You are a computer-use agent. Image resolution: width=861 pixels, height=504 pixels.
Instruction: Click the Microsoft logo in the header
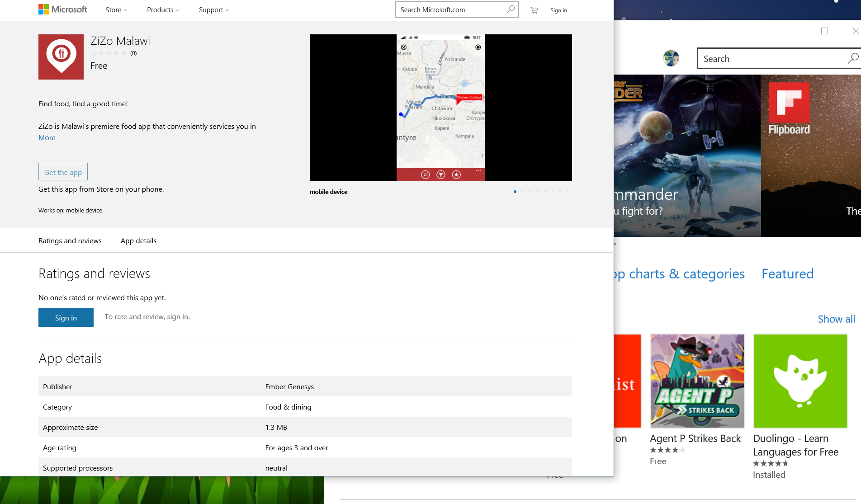63,9
